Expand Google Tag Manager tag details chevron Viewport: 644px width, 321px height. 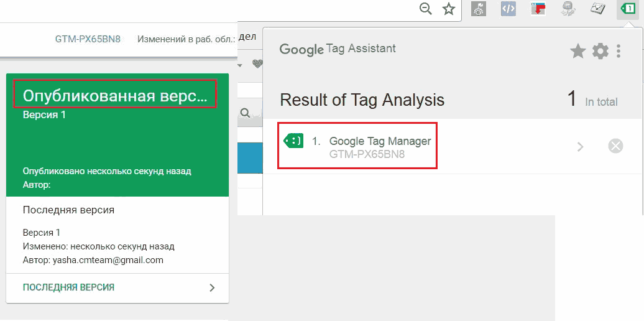(581, 147)
